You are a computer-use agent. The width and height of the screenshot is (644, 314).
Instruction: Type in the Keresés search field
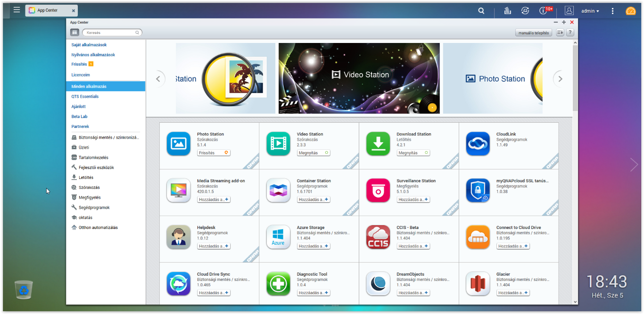point(110,33)
